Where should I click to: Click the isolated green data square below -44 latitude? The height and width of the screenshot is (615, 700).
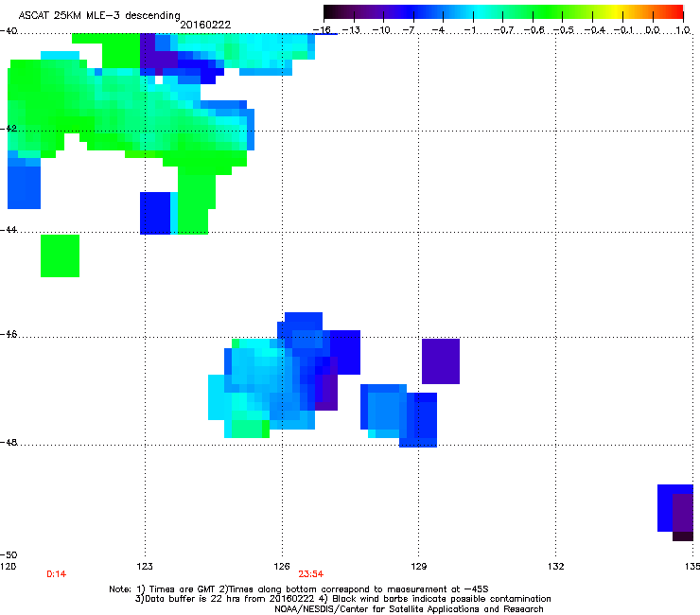point(60,255)
